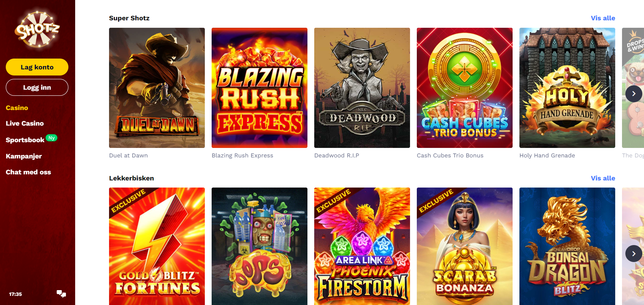Advance the Lekkerbisken carousel arrow
This screenshot has height=305, width=644.
[x=634, y=254]
